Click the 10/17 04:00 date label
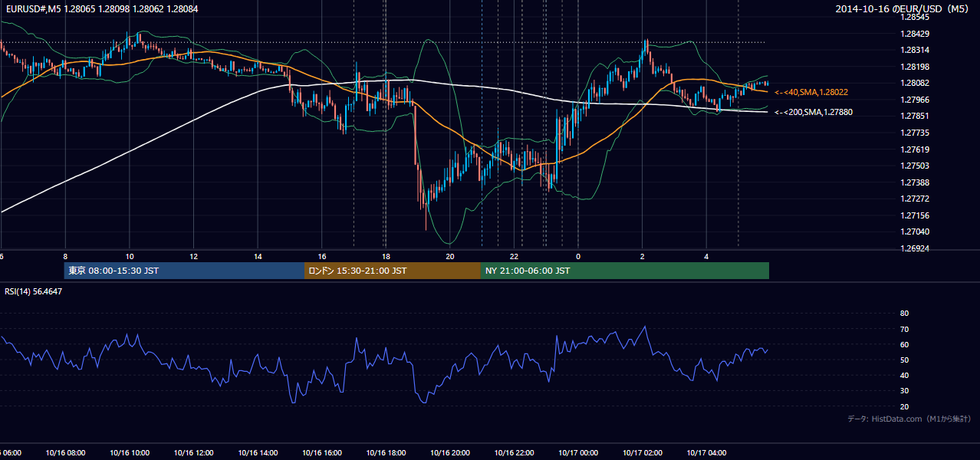Screen dimensions: 980x460 pyautogui.click(x=706, y=453)
